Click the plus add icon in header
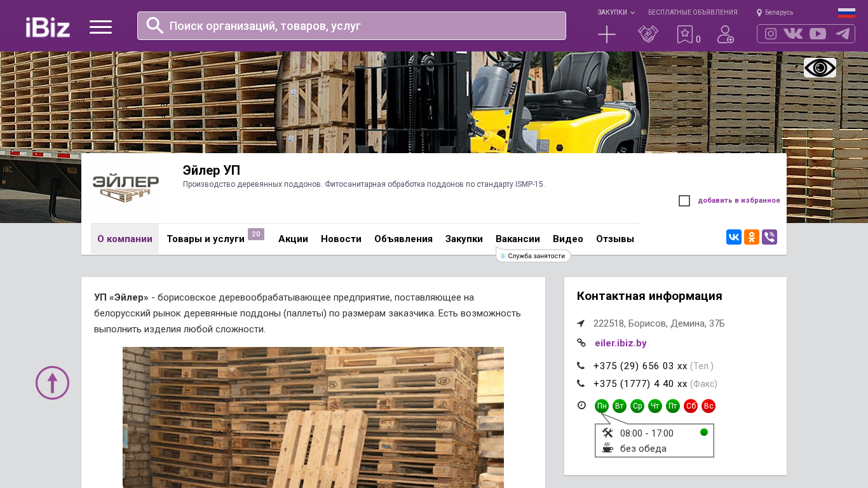Viewport: 868px width, 488px height. pos(607,34)
